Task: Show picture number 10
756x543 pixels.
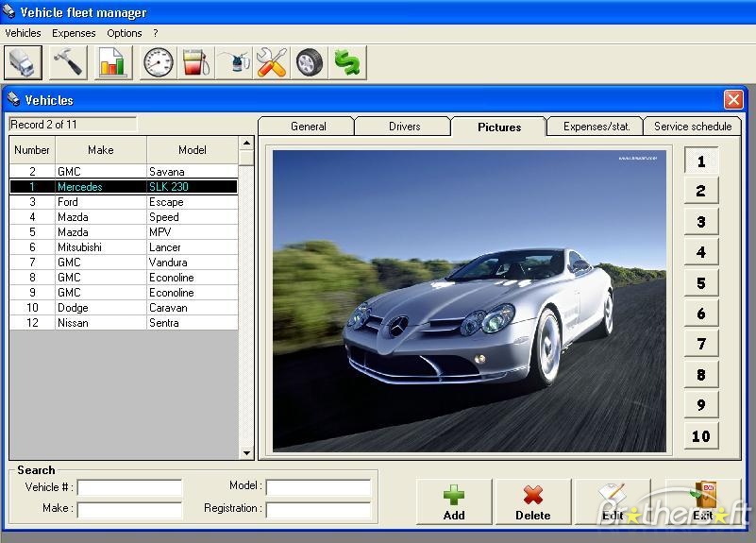Action: pos(701,436)
